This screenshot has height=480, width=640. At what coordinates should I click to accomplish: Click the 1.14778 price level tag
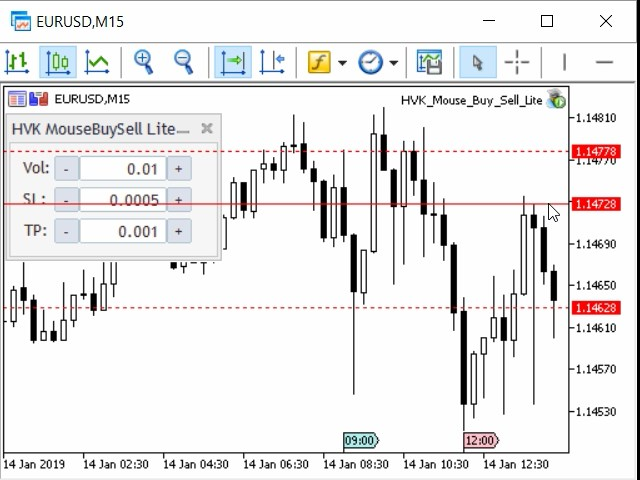[x=596, y=152]
